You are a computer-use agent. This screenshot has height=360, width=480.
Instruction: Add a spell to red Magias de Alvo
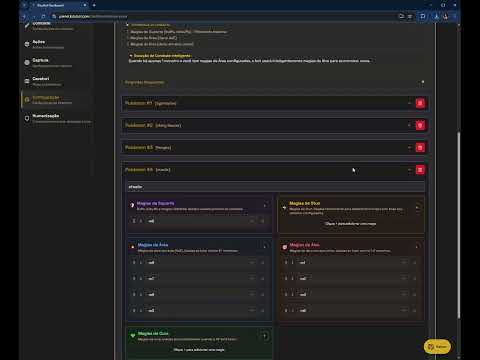(x=417, y=247)
